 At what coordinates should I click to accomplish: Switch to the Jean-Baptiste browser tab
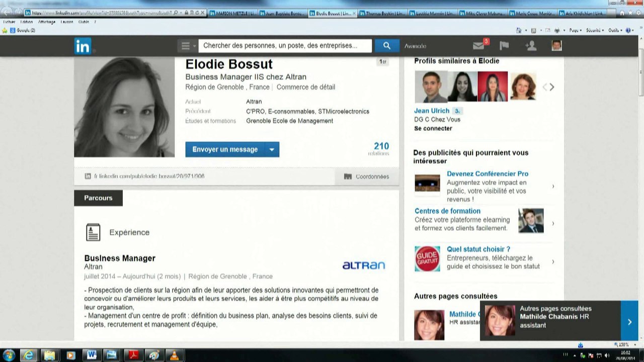pos(282,14)
